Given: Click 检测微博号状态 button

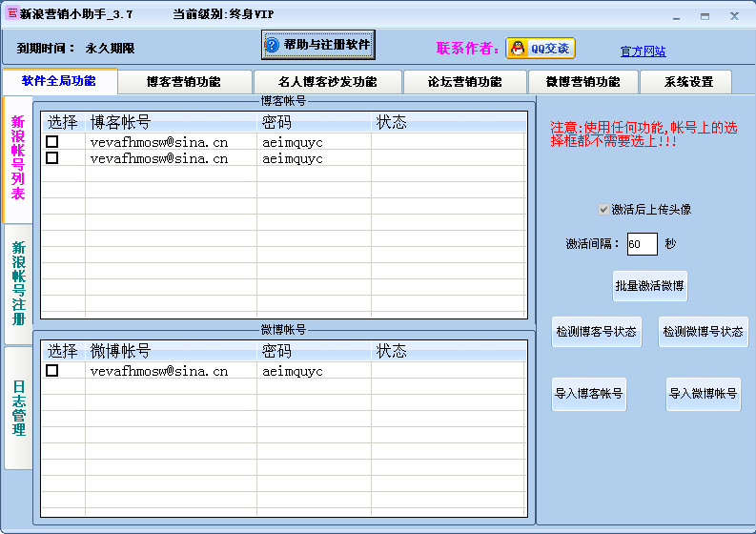Looking at the screenshot, I should [x=703, y=332].
